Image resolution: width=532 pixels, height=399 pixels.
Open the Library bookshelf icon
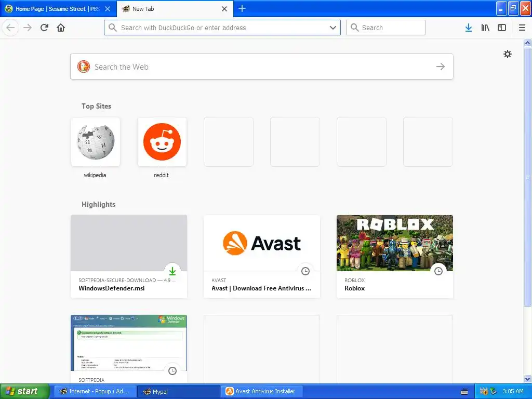click(485, 28)
